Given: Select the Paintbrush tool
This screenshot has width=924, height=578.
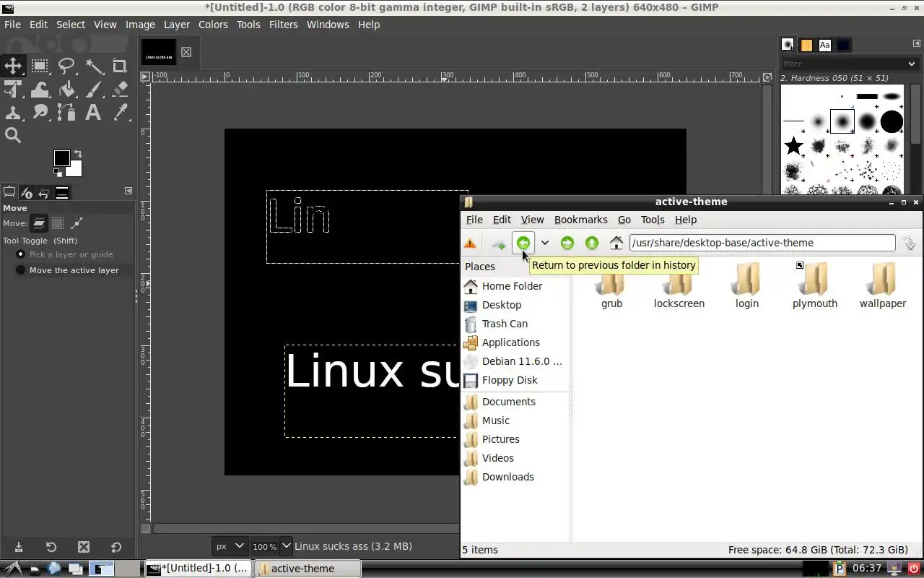Looking at the screenshot, I should [93, 90].
